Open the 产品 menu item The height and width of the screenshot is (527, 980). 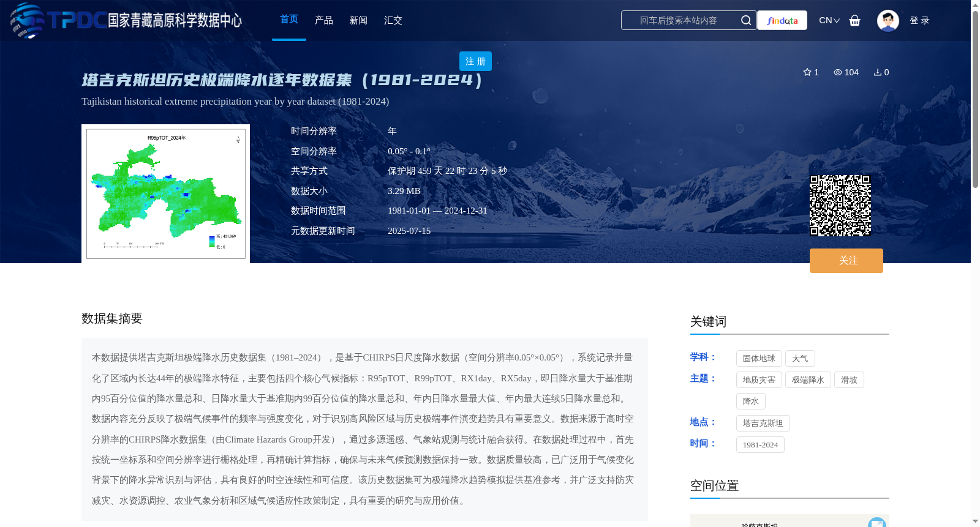(x=324, y=20)
